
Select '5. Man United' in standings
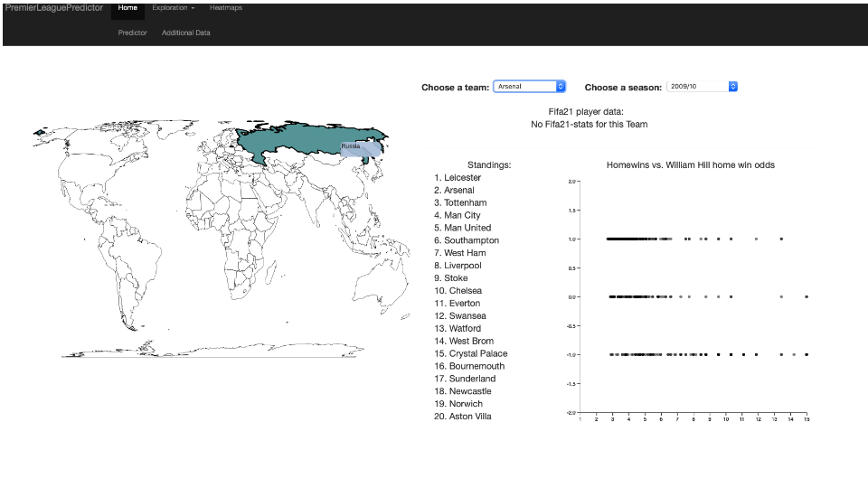[x=462, y=228]
